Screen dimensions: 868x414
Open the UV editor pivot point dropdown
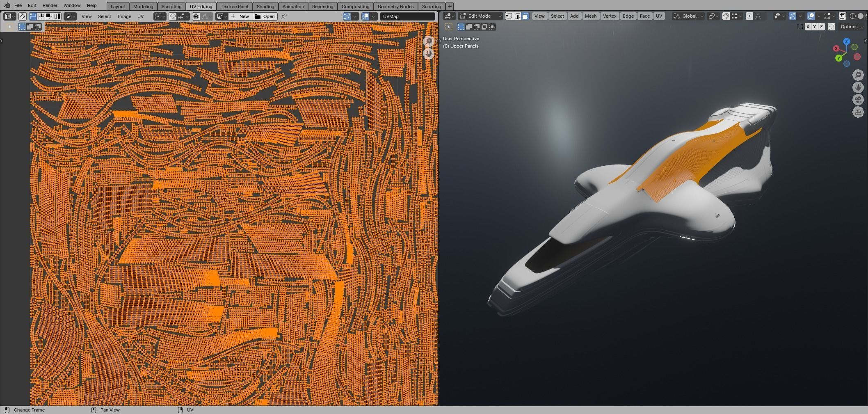click(x=160, y=16)
